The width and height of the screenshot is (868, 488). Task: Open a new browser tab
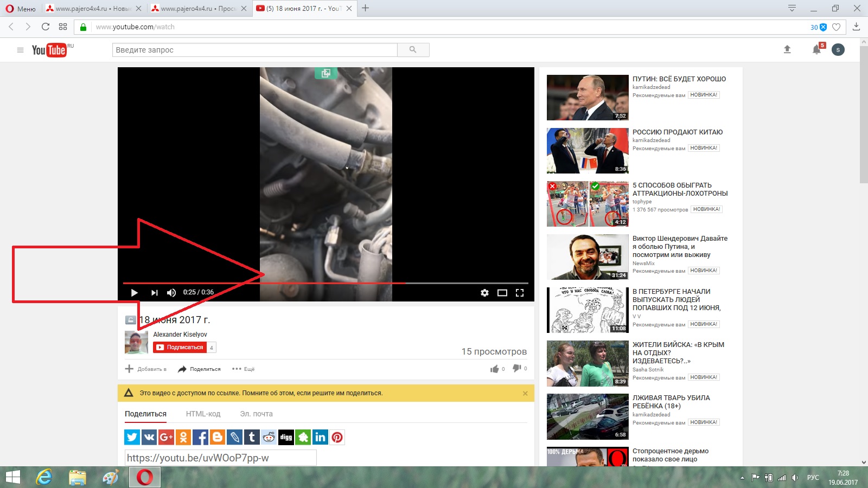click(366, 8)
